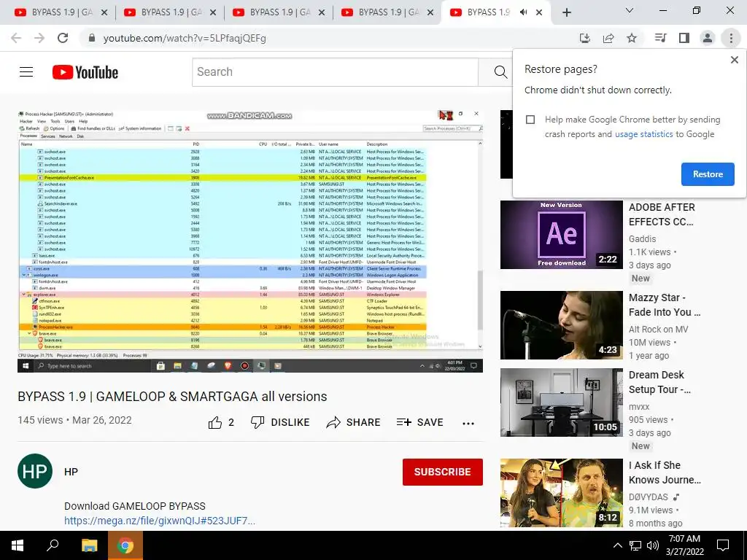Bookmark this tab with the star icon
Viewport: 747px width, 560px height.
[x=632, y=38]
